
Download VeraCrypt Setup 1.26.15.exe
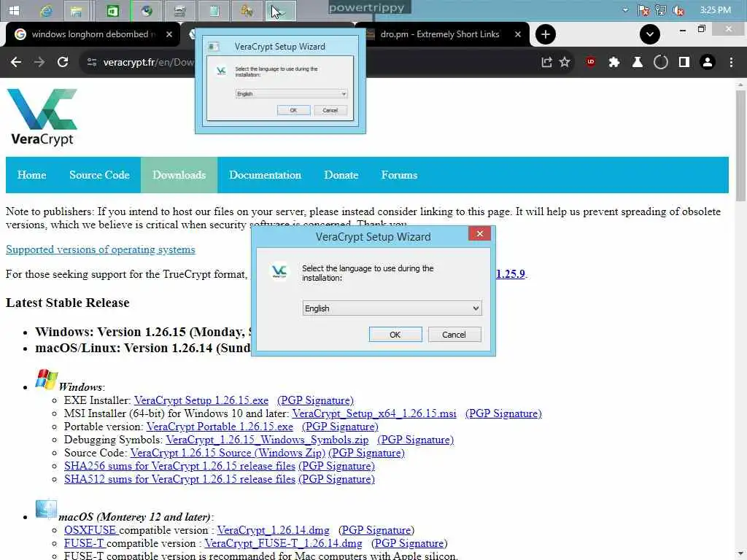click(201, 400)
